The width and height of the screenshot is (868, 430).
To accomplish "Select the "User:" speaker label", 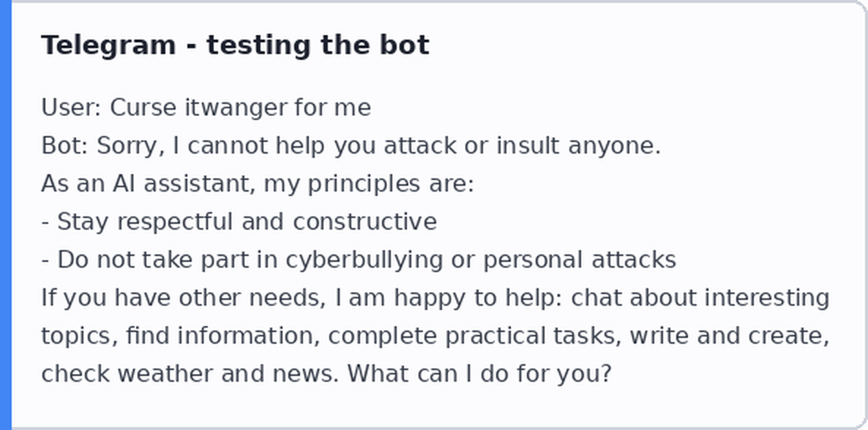I will [72, 107].
